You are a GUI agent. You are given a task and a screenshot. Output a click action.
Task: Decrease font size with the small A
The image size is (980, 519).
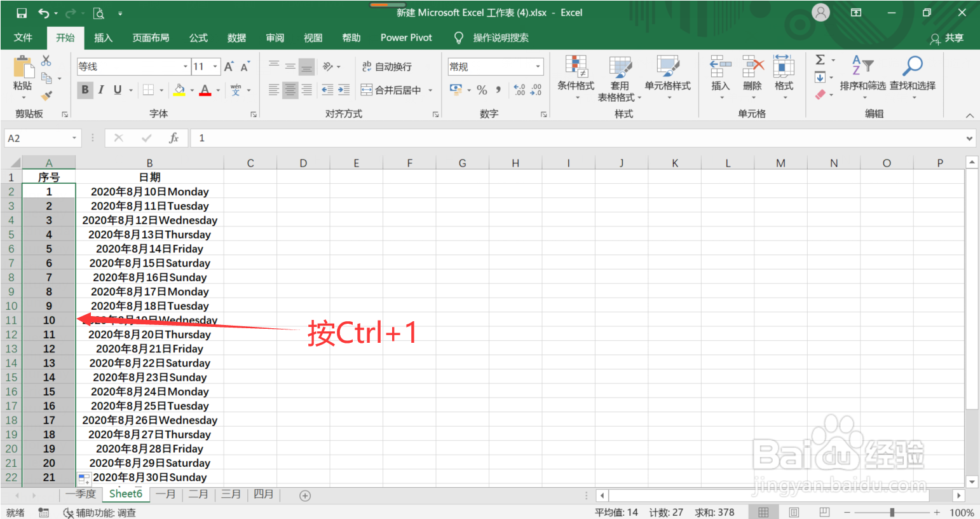(245, 67)
